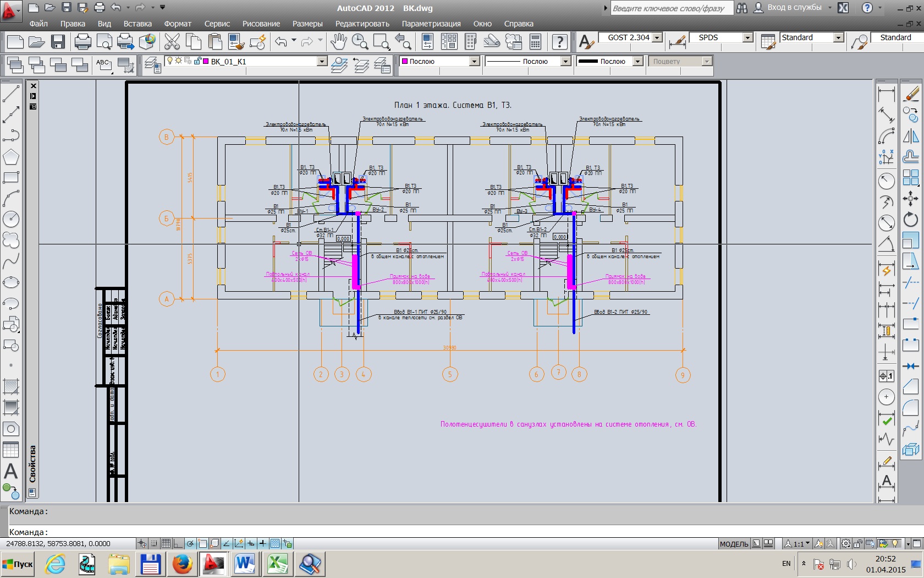The height and width of the screenshot is (578, 924).
Task: Open SPDS dimension style dropdown
Action: pos(747,37)
